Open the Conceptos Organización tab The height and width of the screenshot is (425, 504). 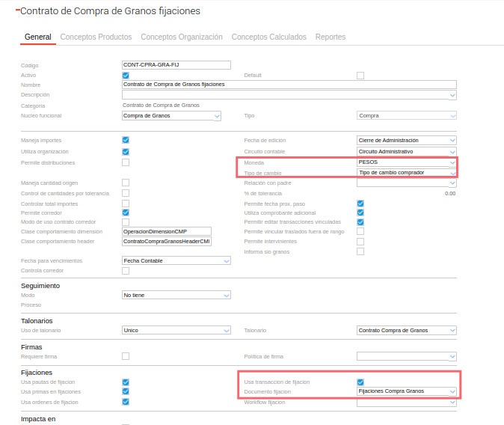[182, 37]
